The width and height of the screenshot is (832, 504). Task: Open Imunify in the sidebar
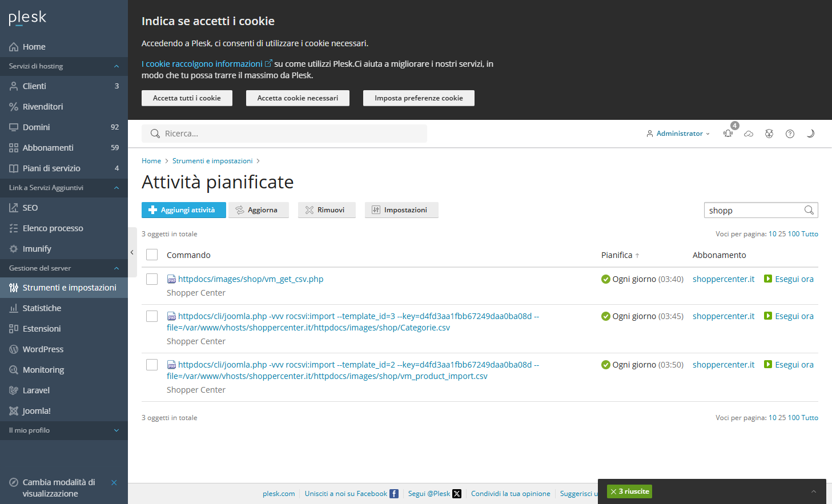64,249
